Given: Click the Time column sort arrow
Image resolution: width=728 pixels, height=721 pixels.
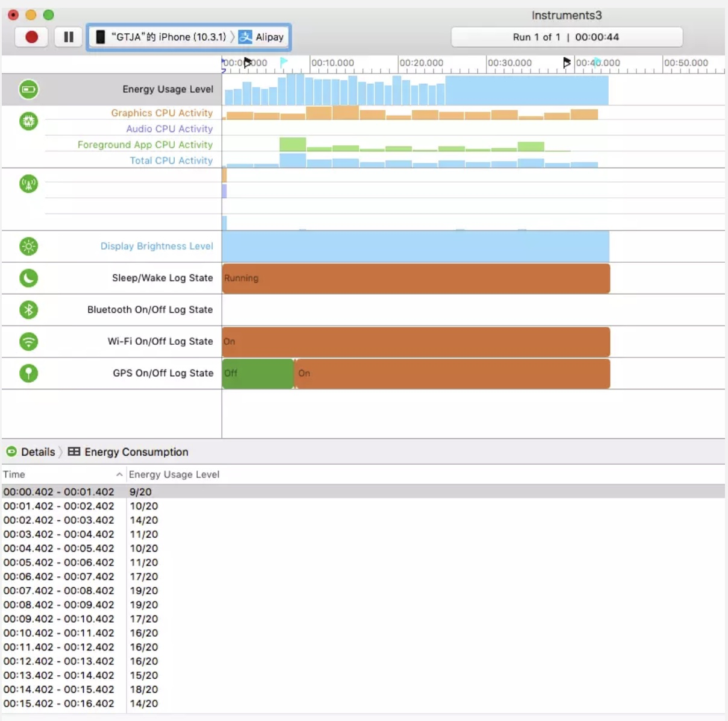Looking at the screenshot, I should coord(119,474).
